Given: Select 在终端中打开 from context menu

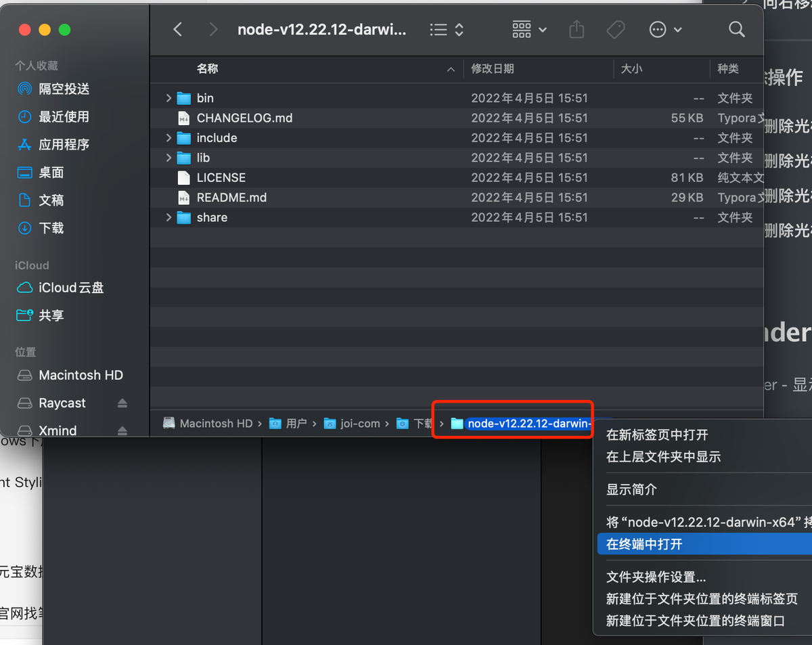Looking at the screenshot, I should (644, 544).
